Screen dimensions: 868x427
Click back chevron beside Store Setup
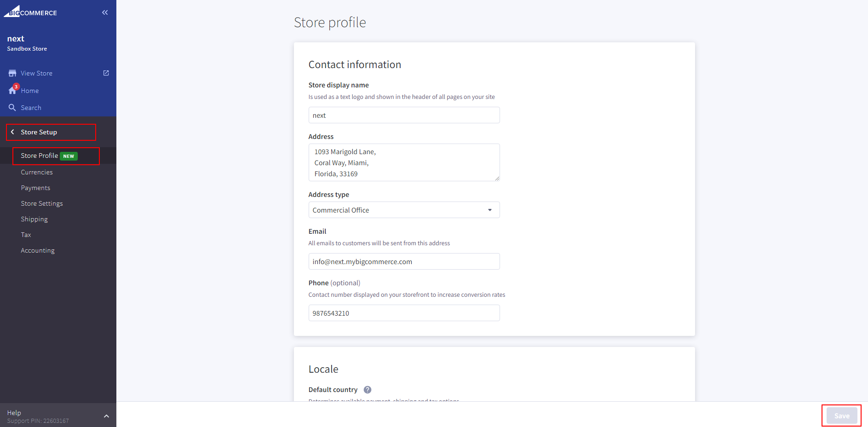tap(12, 132)
